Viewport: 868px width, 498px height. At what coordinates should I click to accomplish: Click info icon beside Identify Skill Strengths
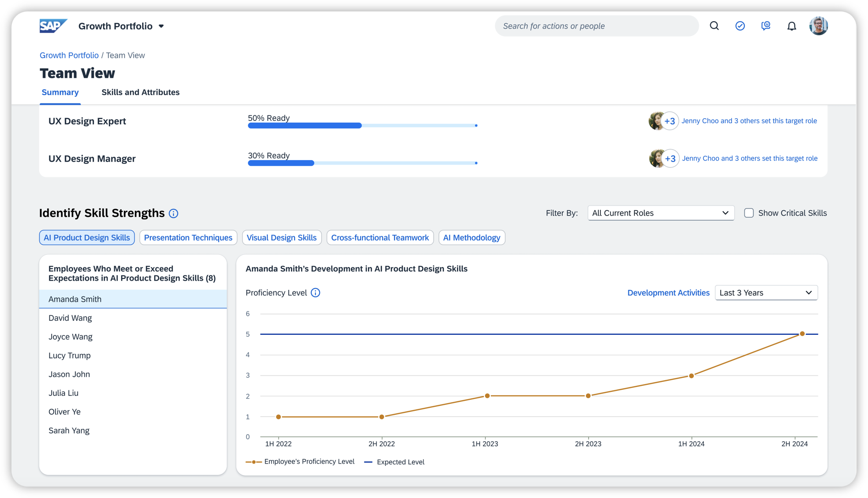(x=173, y=213)
